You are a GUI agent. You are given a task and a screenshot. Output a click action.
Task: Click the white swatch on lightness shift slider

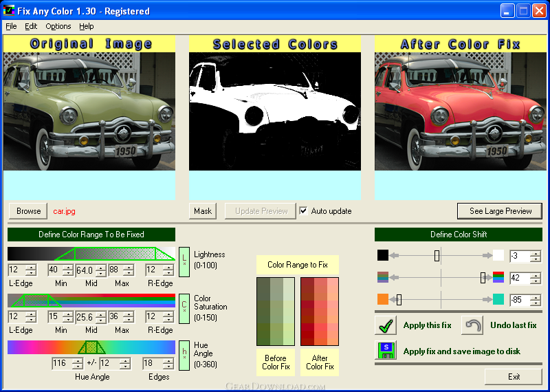tap(498, 255)
